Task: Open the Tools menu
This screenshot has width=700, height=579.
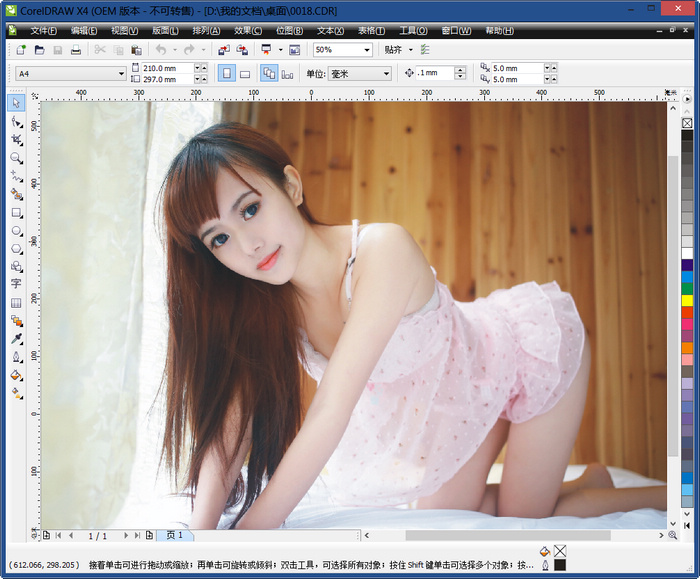Action: coord(413,30)
